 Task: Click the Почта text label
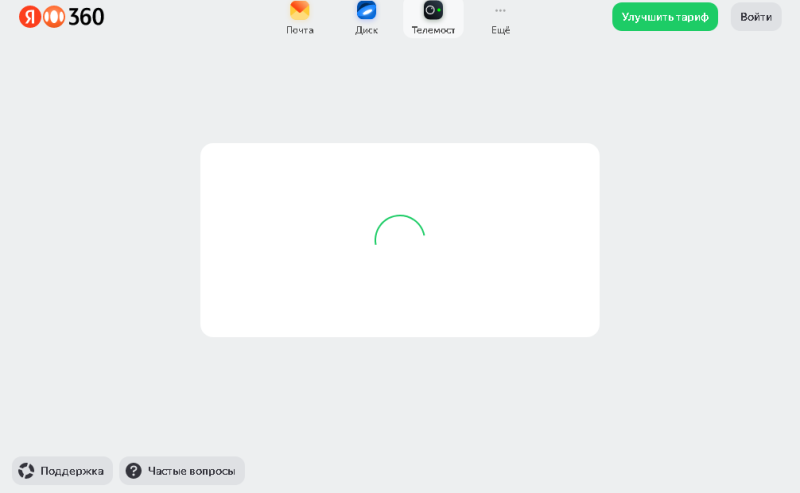point(300,30)
